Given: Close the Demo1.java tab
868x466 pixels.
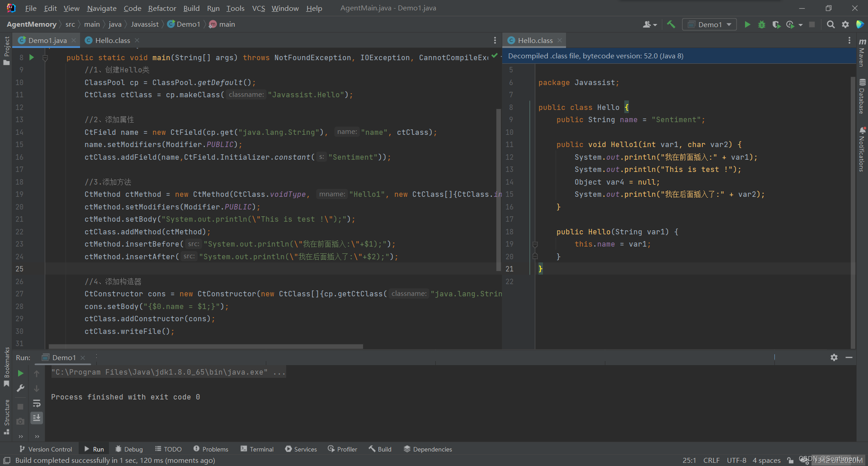Looking at the screenshot, I should [x=74, y=40].
